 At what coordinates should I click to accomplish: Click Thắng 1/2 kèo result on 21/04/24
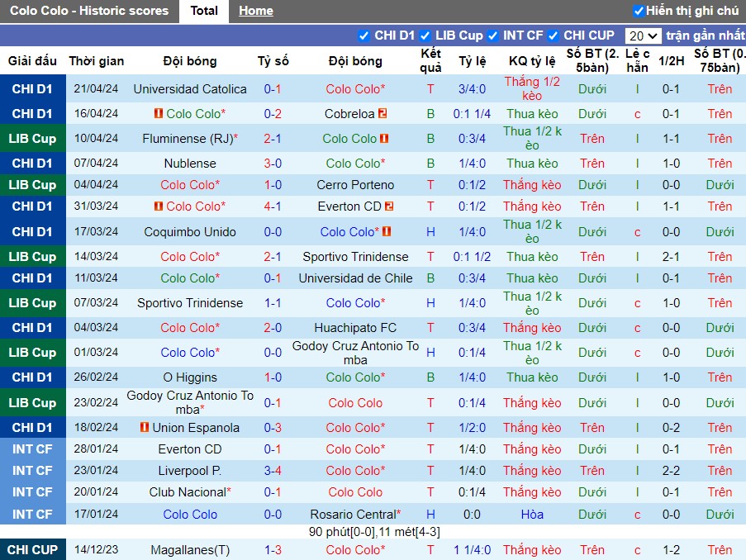click(x=532, y=89)
